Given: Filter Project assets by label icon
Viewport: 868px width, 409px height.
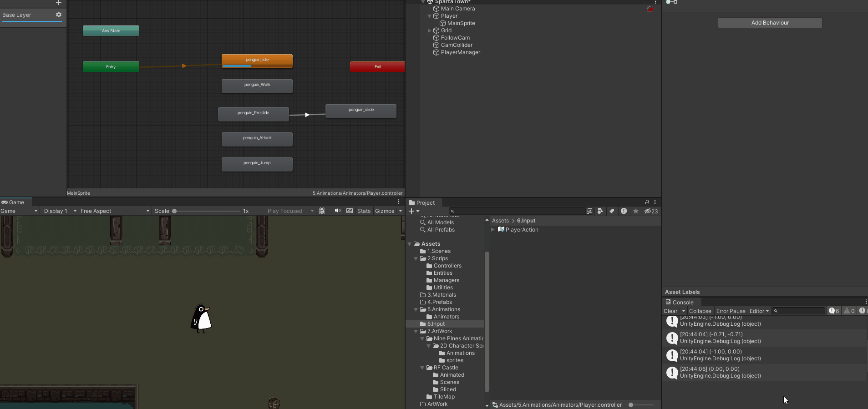Looking at the screenshot, I should 612,211.
